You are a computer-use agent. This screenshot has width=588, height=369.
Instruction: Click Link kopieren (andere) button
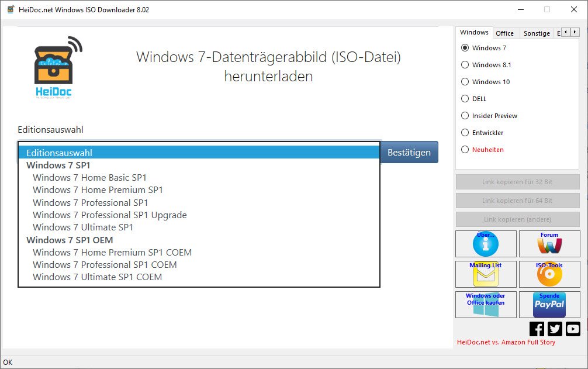[x=517, y=219]
